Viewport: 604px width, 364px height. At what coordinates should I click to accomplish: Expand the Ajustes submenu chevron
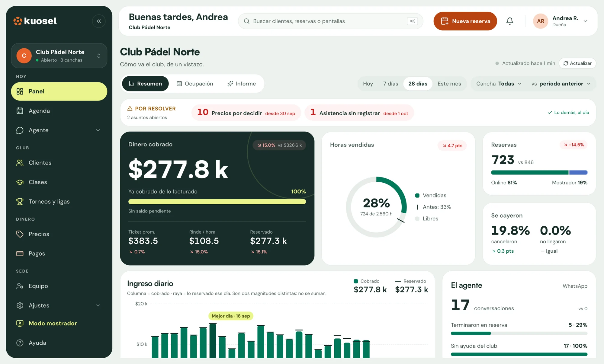pos(98,305)
